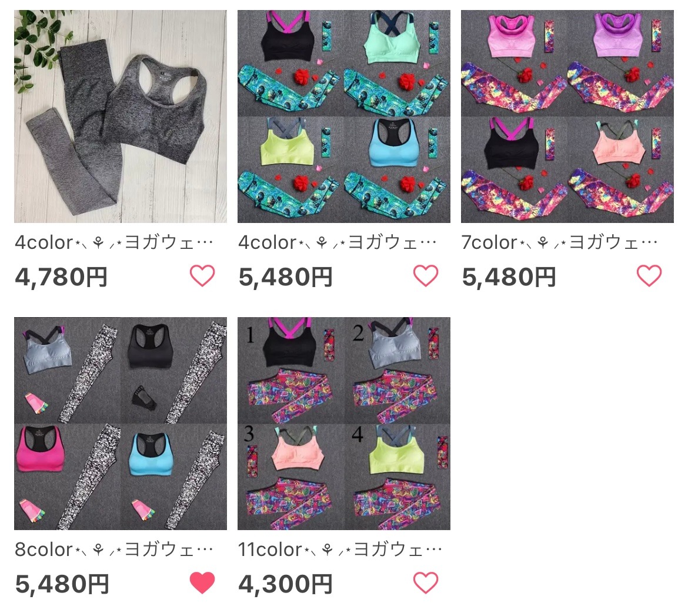The height and width of the screenshot is (616, 688).
Task: Like the gray yoga wear 4,780円 item
Action: coord(202,276)
